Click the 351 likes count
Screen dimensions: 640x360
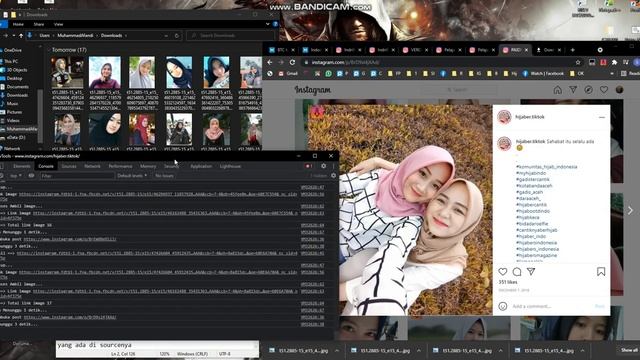pos(508,282)
